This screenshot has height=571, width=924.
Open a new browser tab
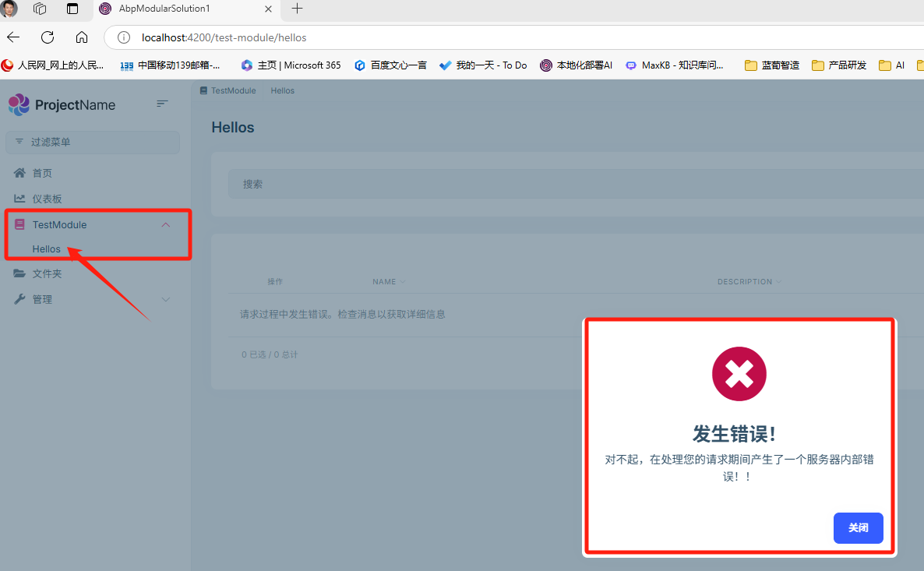[297, 9]
